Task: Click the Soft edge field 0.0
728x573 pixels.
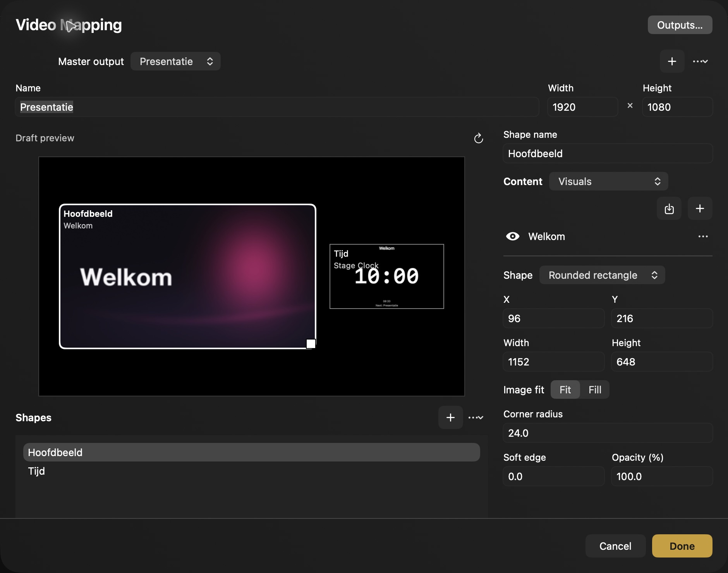Action: coord(553,476)
